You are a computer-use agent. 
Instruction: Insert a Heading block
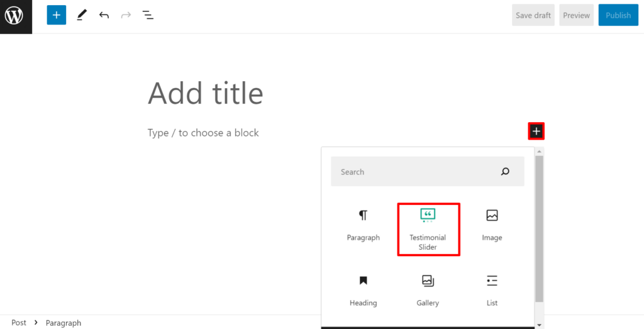pyautogui.click(x=363, y=289)
